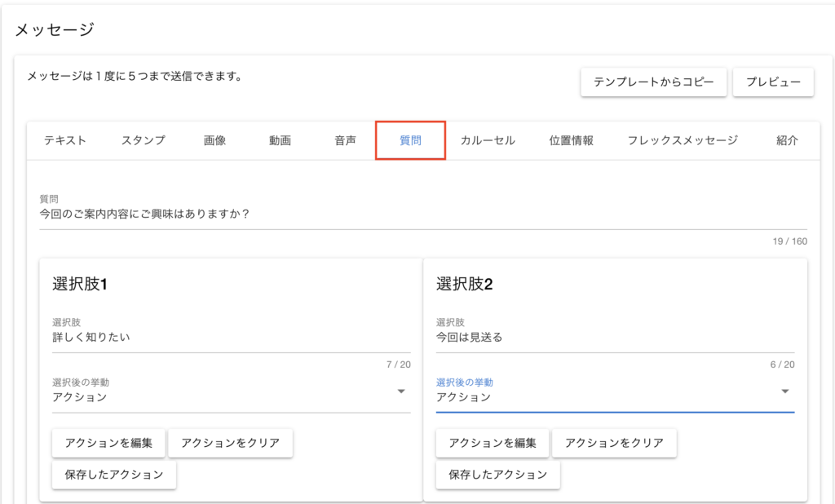The height and width of the screenshot is (504, 835).
Task: Switch to the 位置情報 tab
Action: click(x=572, y=140)
